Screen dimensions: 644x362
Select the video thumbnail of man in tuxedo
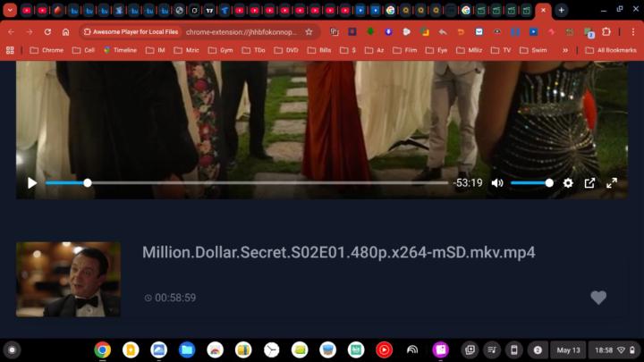tap(68, 280)
